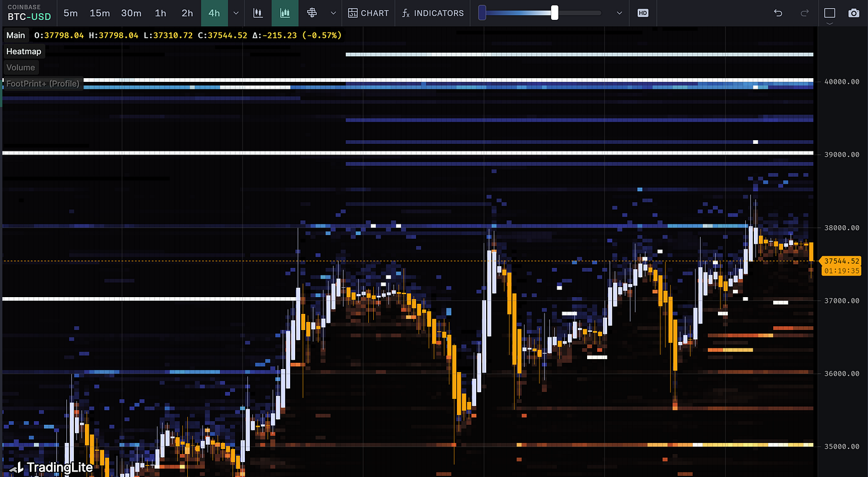Switch to plain candlestick chart type icon

pyautogui.click(x=257, y=12)
